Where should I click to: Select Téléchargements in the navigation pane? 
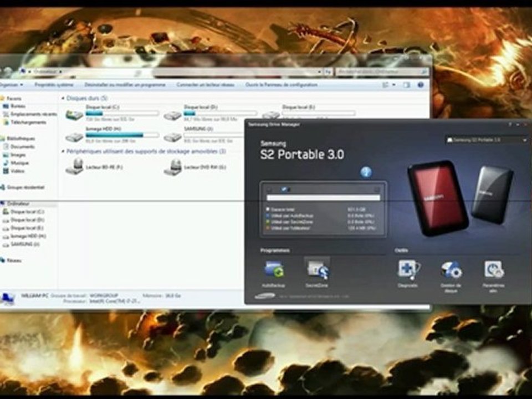pos(24,122)
